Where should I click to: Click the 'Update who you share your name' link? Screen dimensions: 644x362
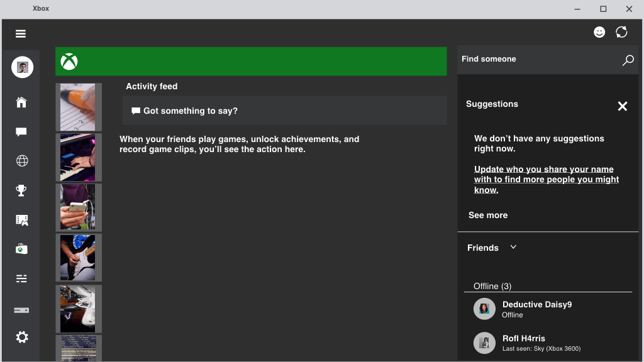(547, 179)
